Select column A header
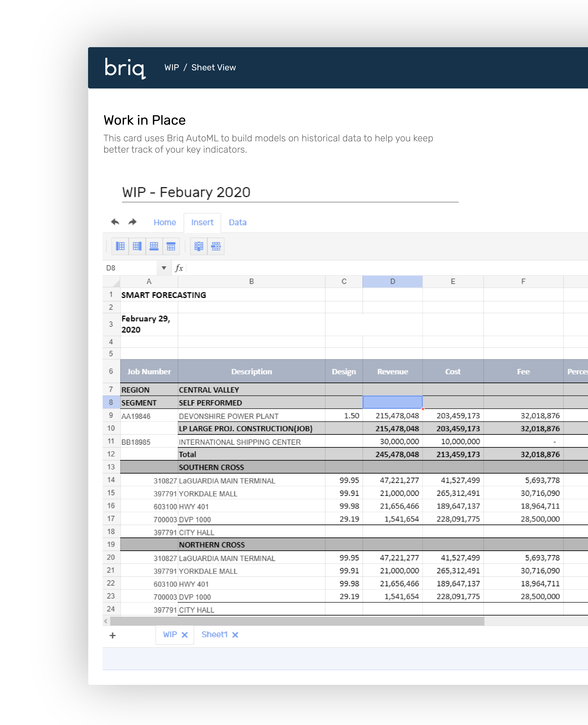 coord(149,282)
